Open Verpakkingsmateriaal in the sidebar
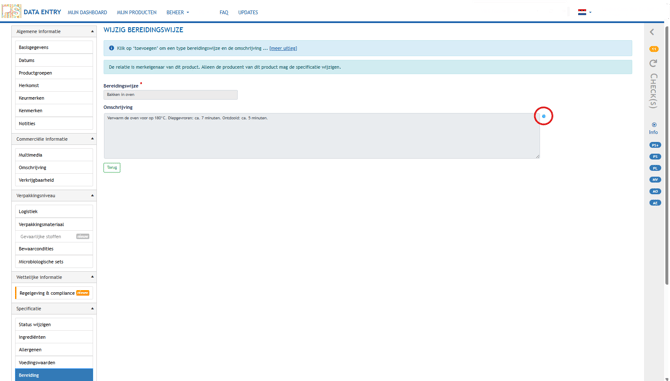Image resolution: width=670 pixels, height=381 pixels. pos(54,224)
